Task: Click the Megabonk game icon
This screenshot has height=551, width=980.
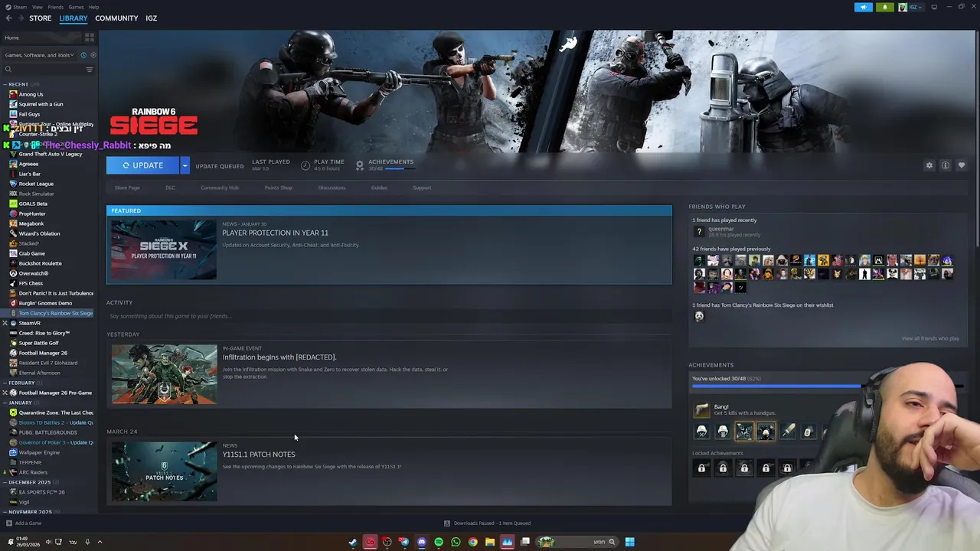Action: click(x=13, y=223)
